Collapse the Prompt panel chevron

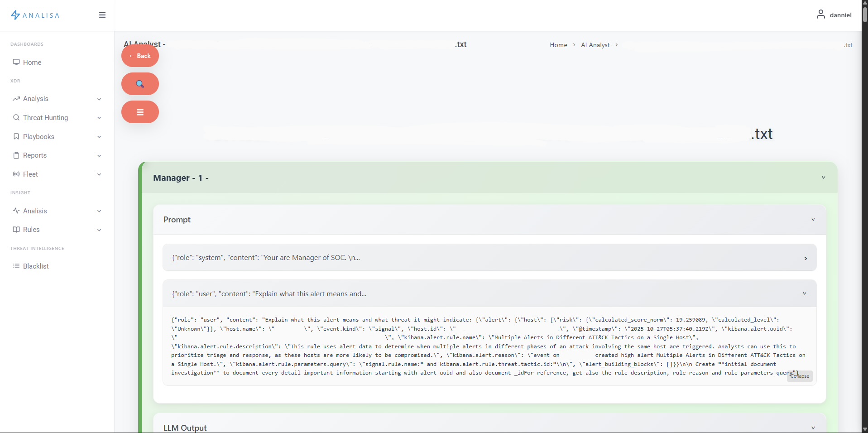click(813, 220)
